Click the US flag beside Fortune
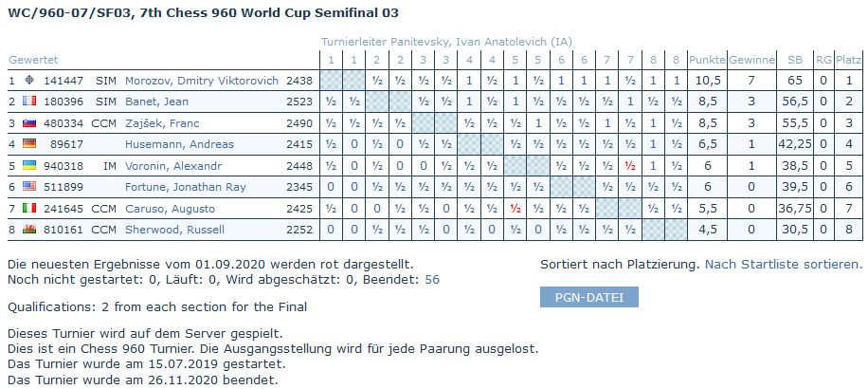Viewport: 868px width, 389px height. [x=29, y=187]
